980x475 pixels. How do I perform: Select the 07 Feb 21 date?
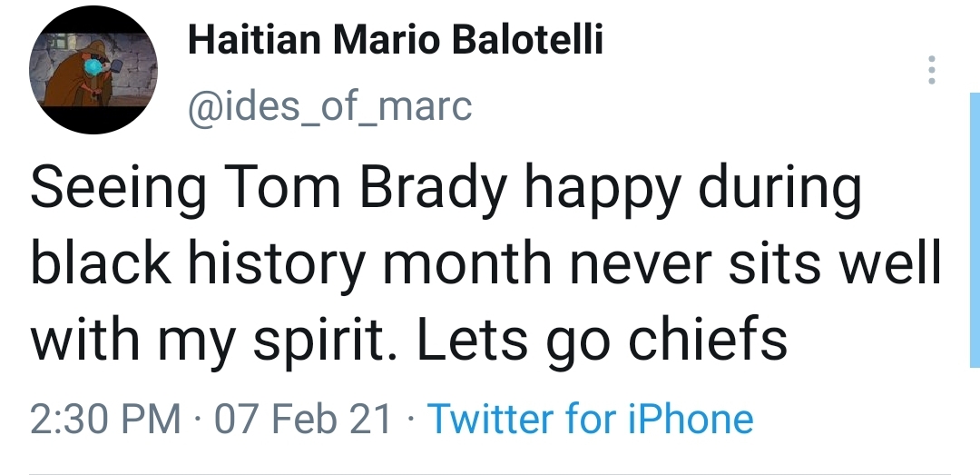click(x=302, y=420)
